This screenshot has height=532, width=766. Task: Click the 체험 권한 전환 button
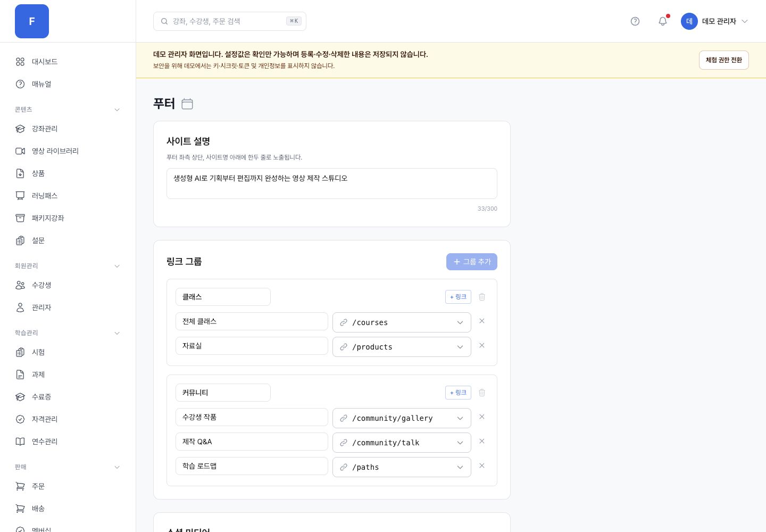723,60
